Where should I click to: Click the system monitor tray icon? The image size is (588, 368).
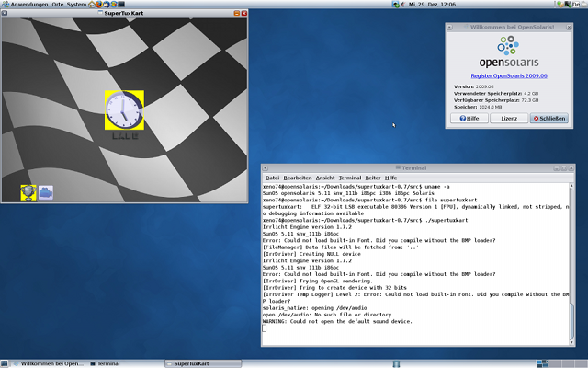point(568,4)
